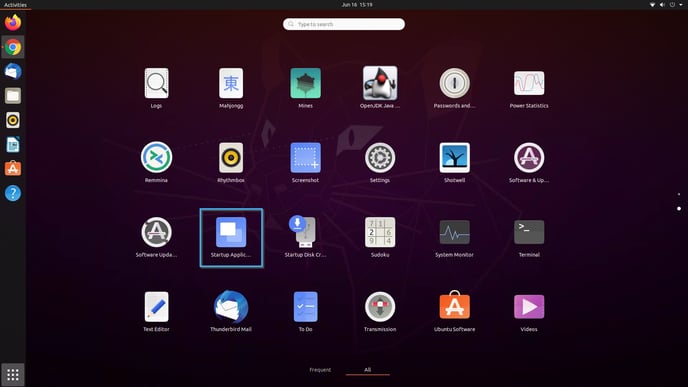Screen dimensions: 688x387
Task: Open the clock and calendar menu
Action: tap(357, 5)
